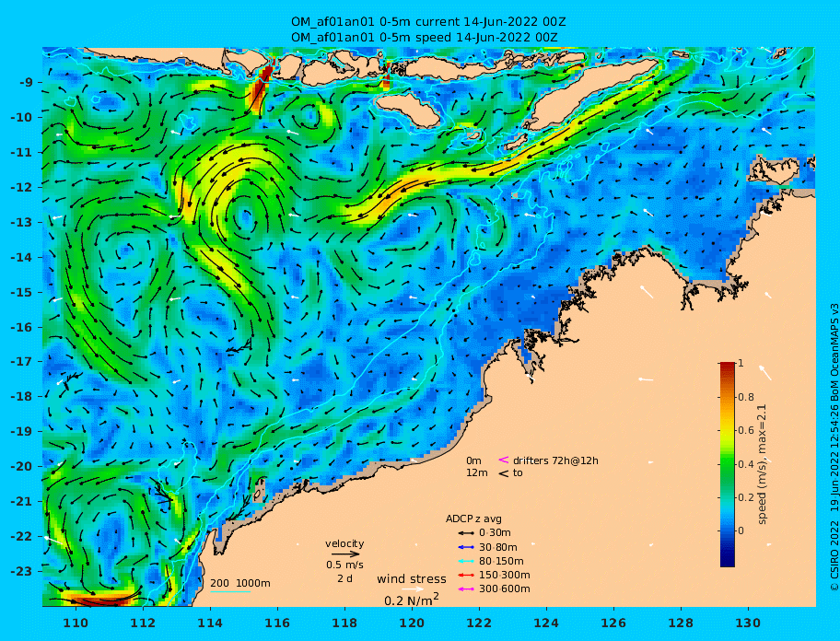Click the cyan 200 1000m contour line legend
840x641 pixels.
230,592
